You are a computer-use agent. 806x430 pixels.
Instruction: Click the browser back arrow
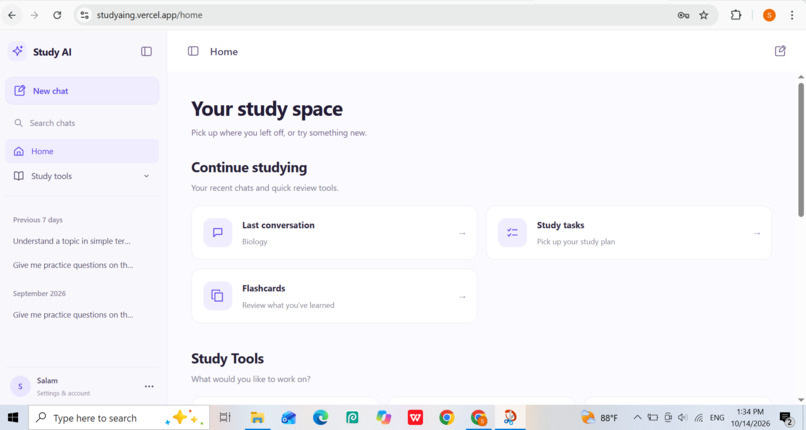pos(12,15)
